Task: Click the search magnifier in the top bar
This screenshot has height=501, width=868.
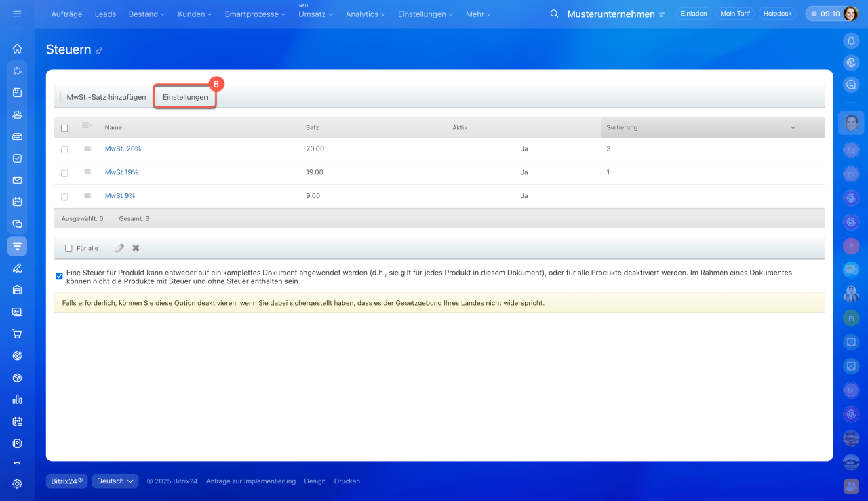Action: pos(554,14)
